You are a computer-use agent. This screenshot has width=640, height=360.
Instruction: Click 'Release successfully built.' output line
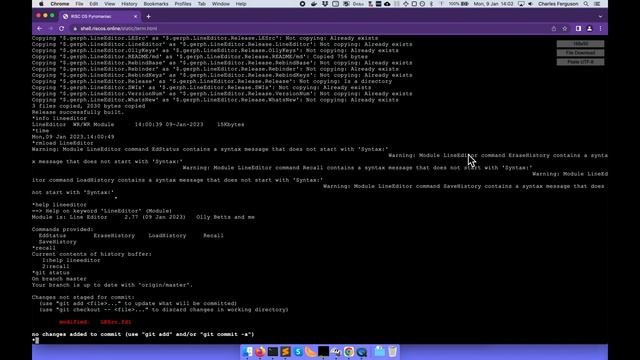point(78,112)
